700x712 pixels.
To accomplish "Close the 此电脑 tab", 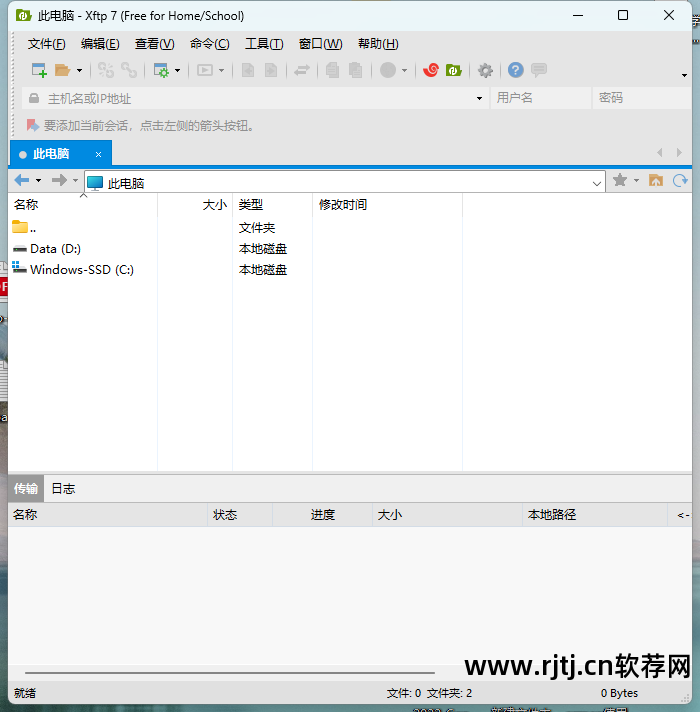I will click(98, 155).
